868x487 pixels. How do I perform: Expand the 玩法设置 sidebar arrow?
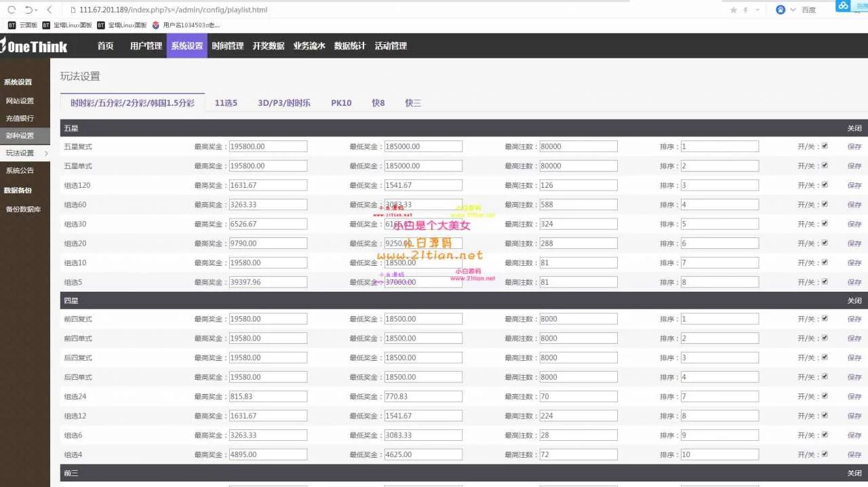(x=46, y=153)
